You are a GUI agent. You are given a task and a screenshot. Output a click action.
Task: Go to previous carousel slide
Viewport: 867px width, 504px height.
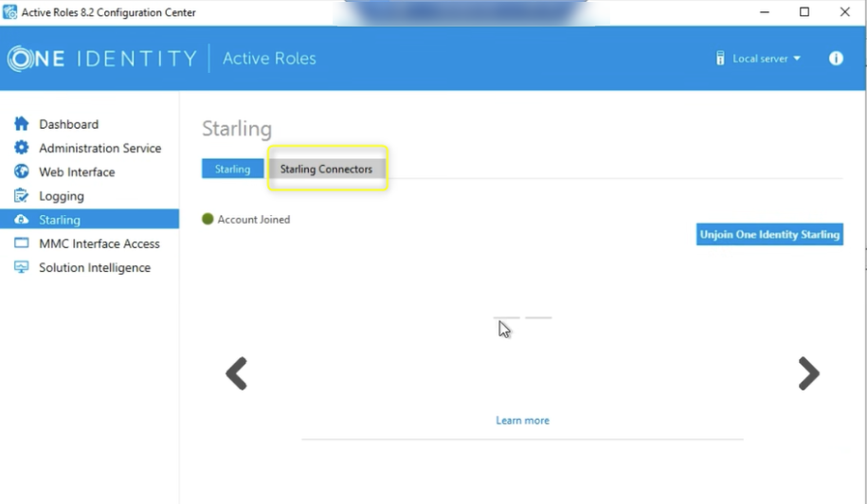click(237, 373)
